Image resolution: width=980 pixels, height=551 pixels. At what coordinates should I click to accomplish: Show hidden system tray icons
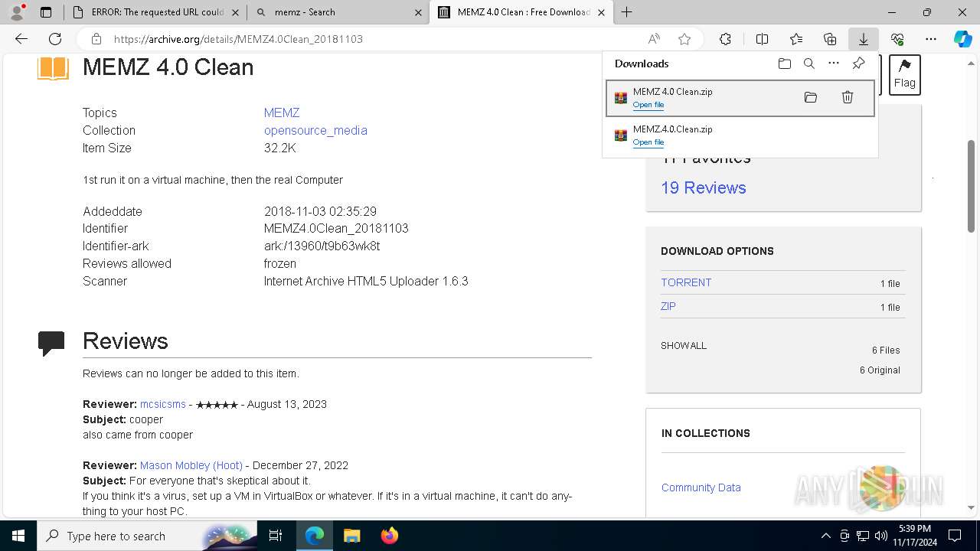coord(825,536)
